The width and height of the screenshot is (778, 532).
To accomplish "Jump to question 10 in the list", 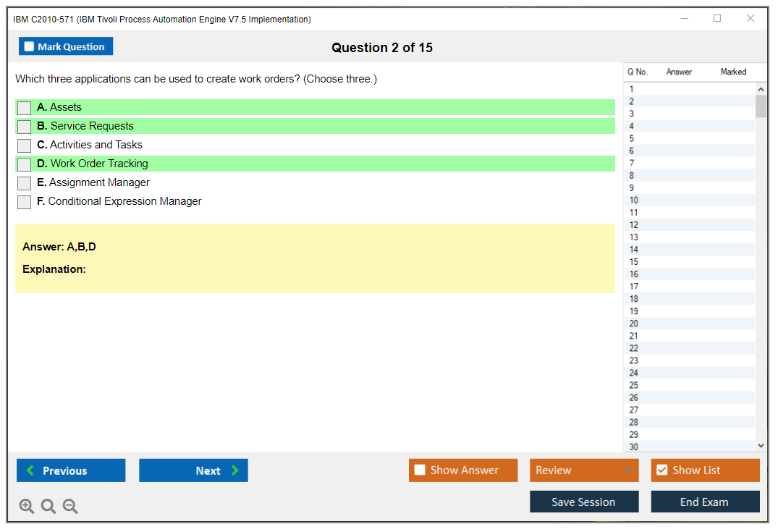I will [634, 200].
